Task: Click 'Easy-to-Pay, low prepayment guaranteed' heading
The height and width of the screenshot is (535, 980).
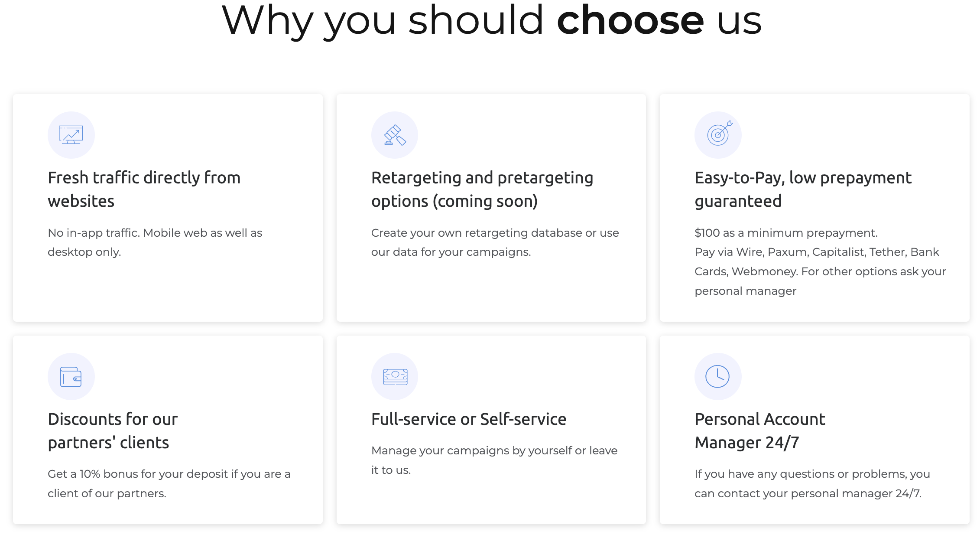Action: [x=803, y=189]
